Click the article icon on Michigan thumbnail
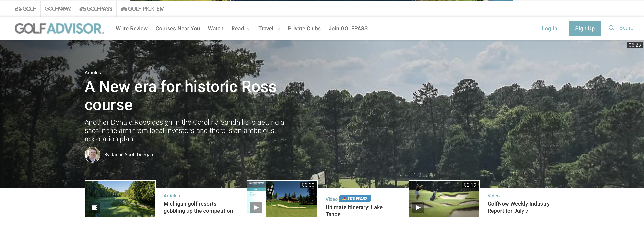The height and width of the screenshot is (234, 644). (x=94, y=207)
